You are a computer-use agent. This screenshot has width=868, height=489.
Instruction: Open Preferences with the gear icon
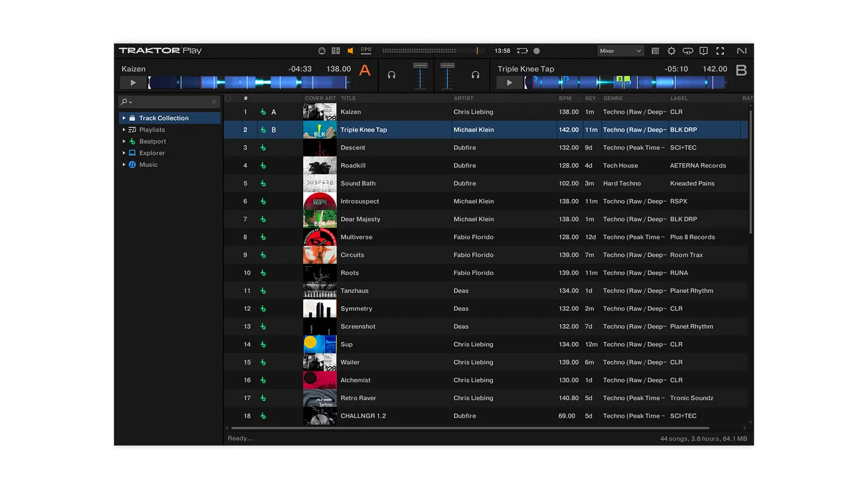(x=671, y=51)
